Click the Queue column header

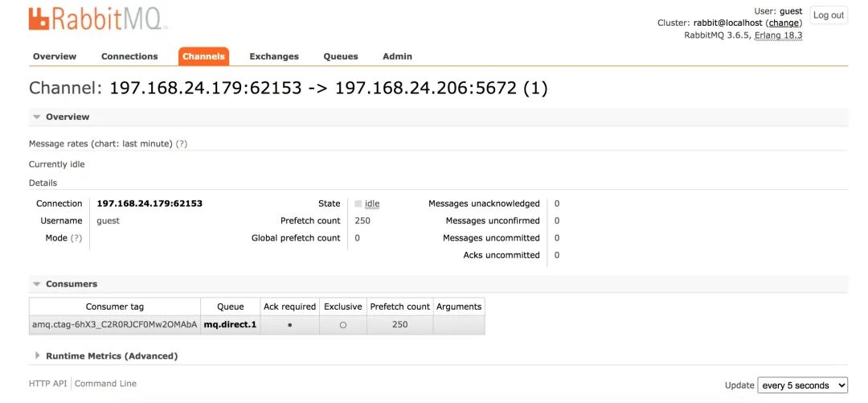(231, 306)
